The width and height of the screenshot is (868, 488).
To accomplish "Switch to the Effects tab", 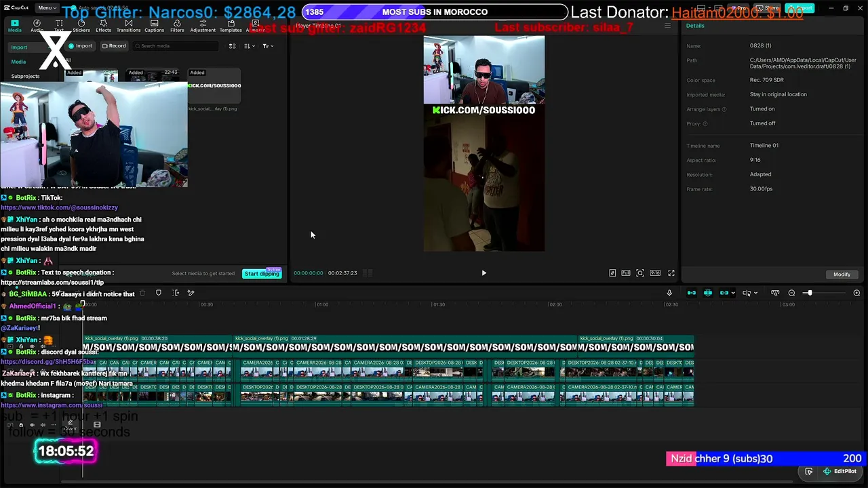I will click(103, 26).
